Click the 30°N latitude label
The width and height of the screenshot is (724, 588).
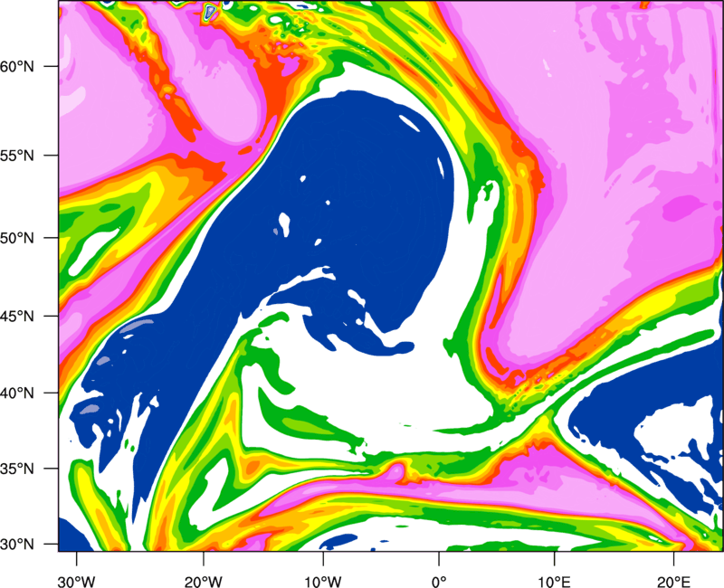(17, 545)
